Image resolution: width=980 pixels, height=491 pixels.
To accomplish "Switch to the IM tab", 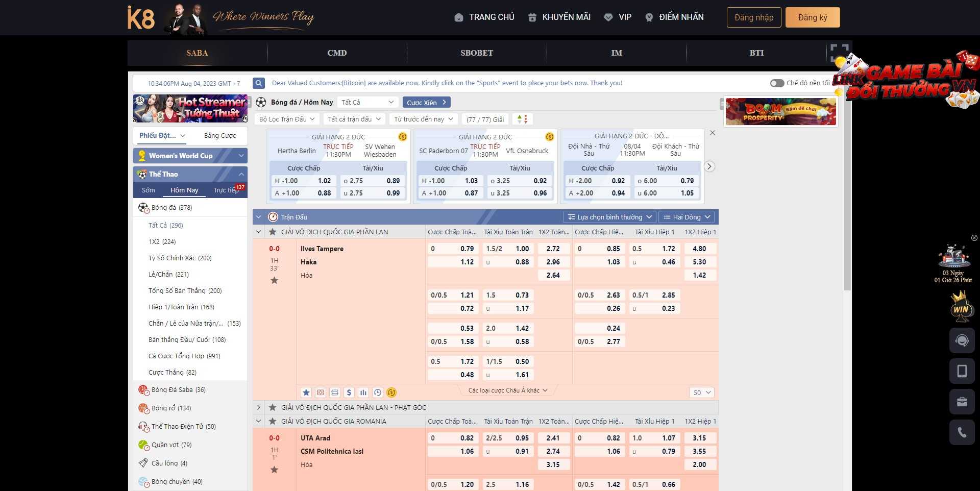I will click(617, 53).
